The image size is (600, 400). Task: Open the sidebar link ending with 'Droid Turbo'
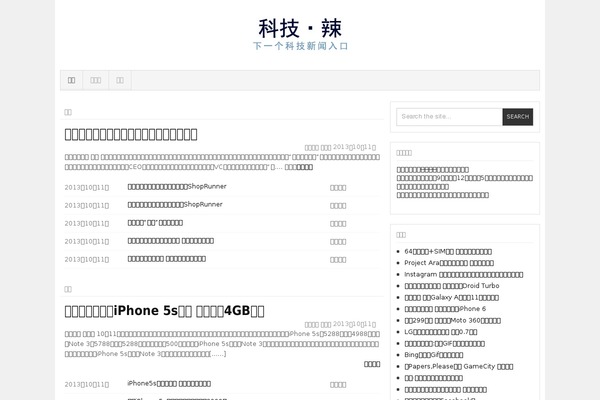tap(452, 286)
